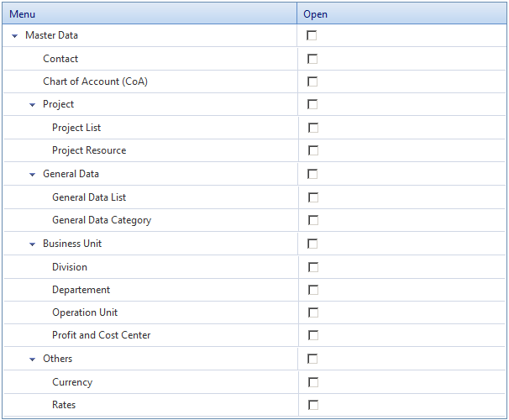Click the Menu column header
This screenshot has height=420, width=509.
pyautogui.click(x=150, y=14)
